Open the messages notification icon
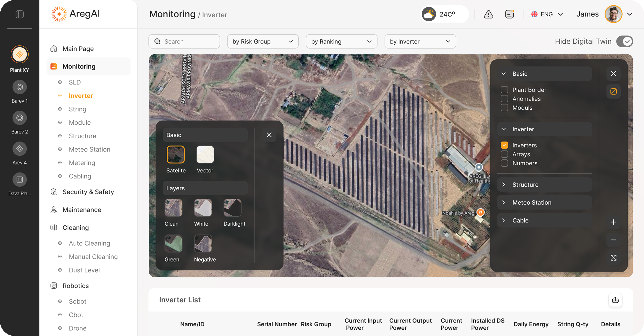Screen dimensions: 644x336 pos(509,14)
